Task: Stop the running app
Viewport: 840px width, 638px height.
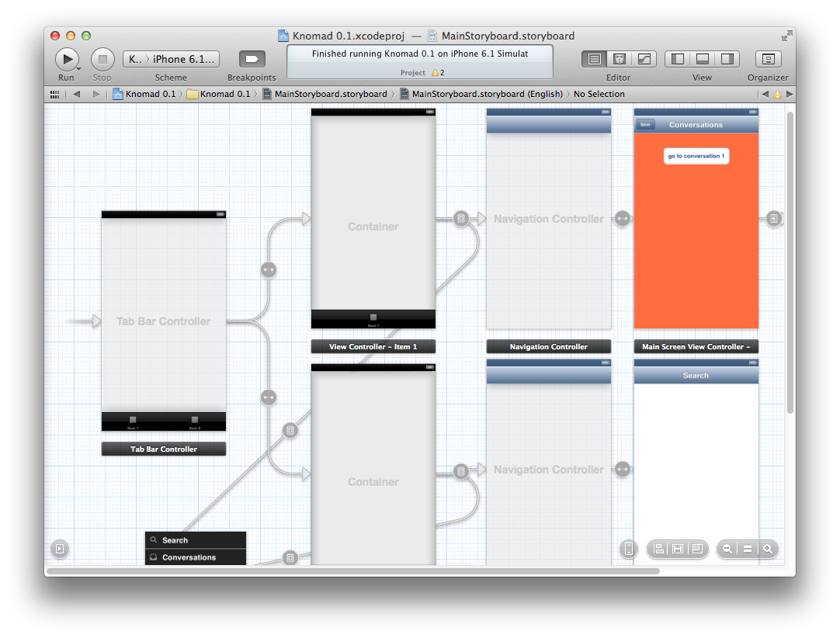Action: 102,59
